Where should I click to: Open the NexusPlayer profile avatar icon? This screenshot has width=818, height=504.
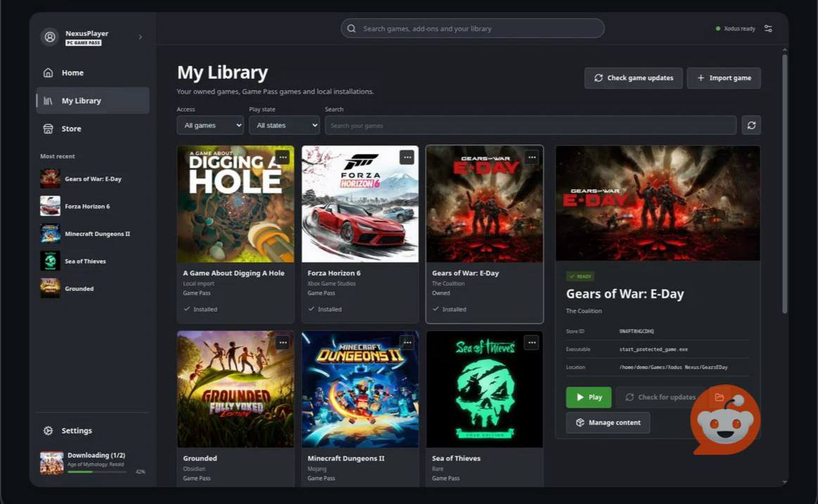pyautogui.click(x=50, y=37)
